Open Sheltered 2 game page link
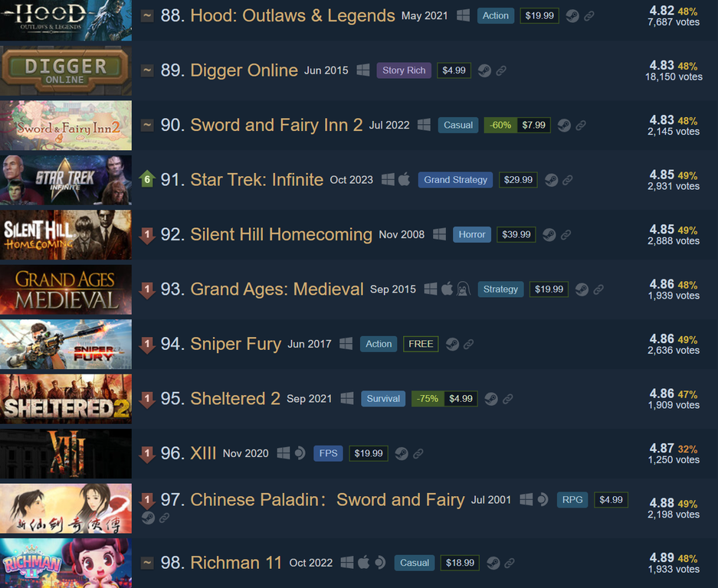Viewport: 718px width, 588px height. coord(235,399)
